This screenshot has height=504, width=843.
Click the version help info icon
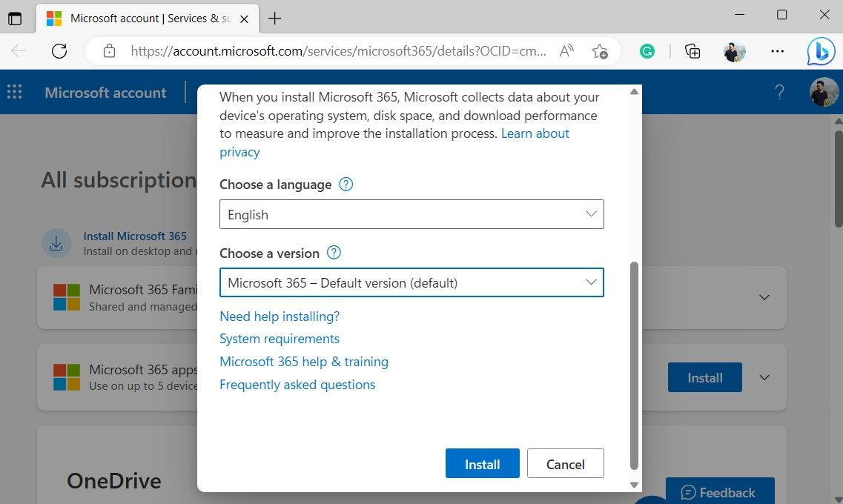334,253
